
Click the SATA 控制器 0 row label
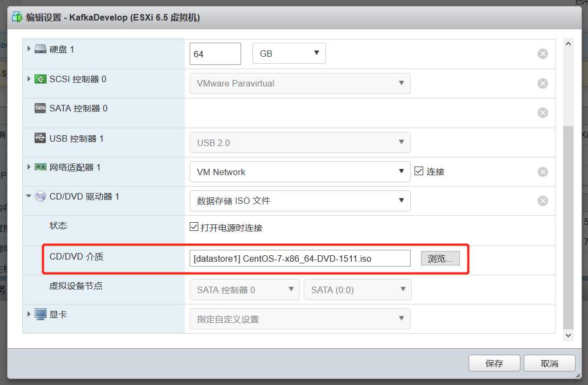pyautogui.click(x=78, y=109)
